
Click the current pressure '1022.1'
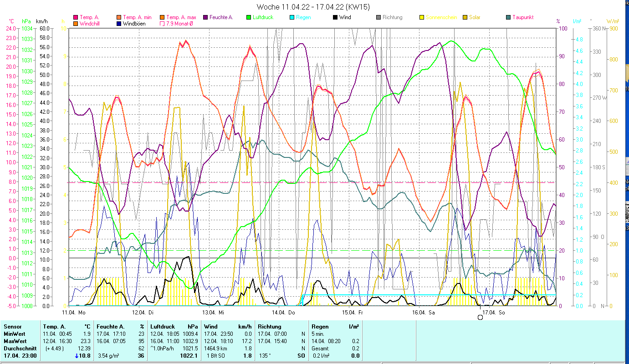189,356
